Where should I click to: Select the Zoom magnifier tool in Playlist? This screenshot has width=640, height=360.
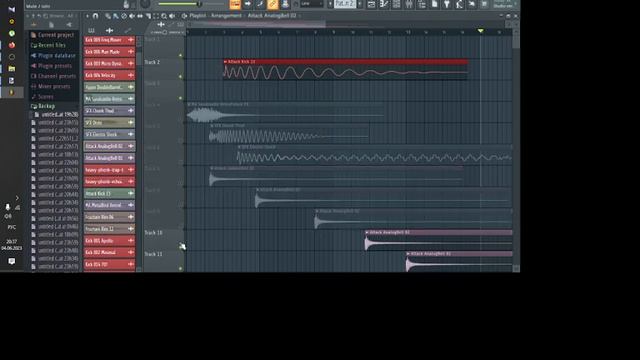(x=164, y=16)
